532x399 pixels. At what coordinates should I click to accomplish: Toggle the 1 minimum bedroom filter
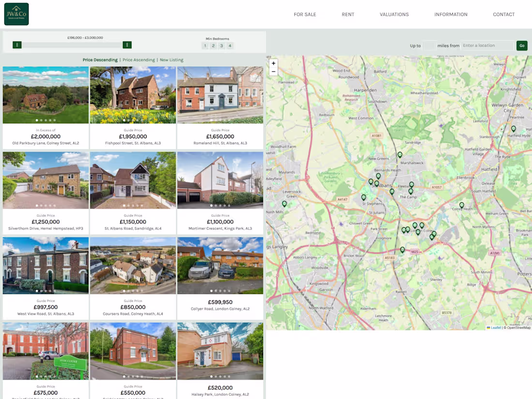coord(205,45)
